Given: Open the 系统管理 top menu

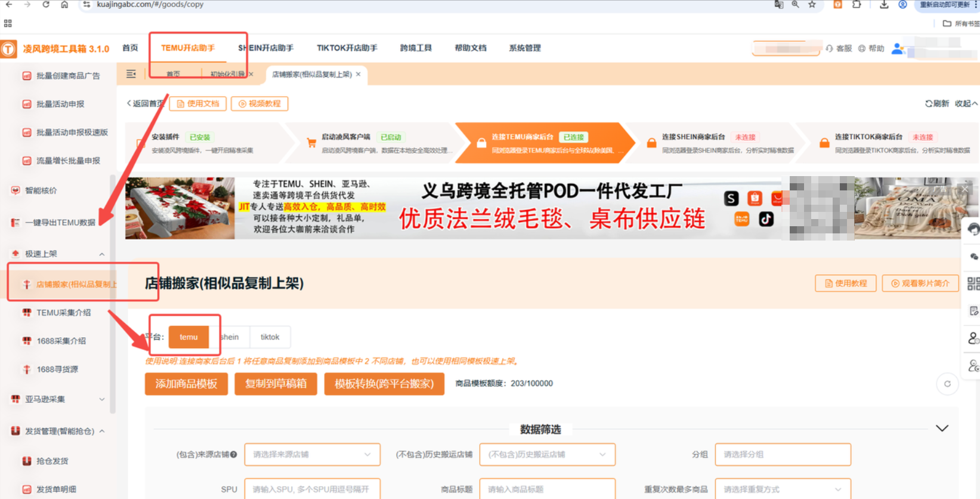Looking at the screenshot, I should tap(525, 48).
